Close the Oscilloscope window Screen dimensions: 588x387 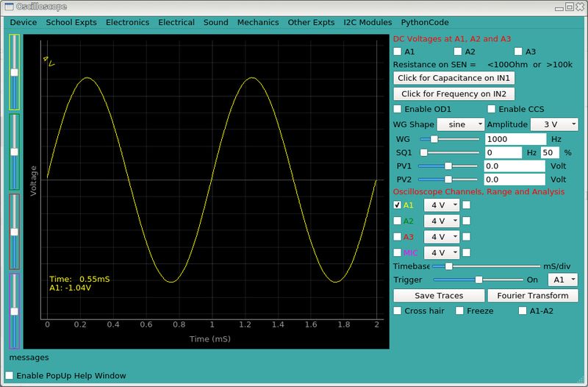click(580, 7)
